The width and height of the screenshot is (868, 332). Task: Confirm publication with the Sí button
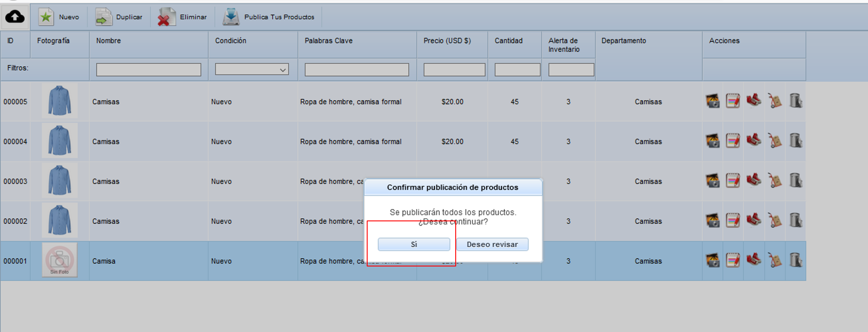414,244
